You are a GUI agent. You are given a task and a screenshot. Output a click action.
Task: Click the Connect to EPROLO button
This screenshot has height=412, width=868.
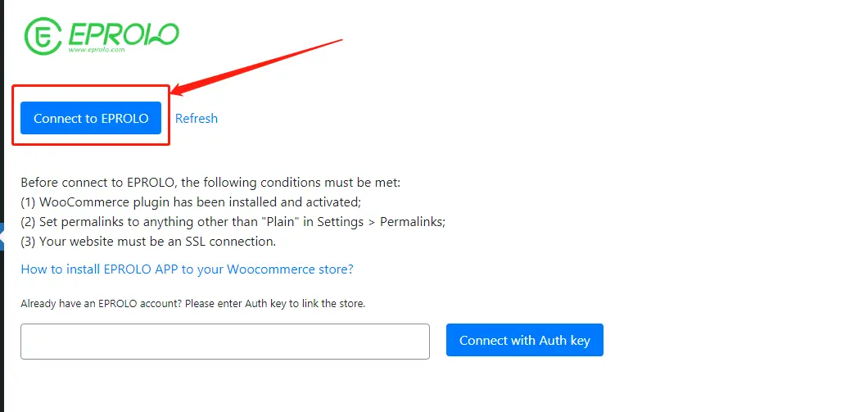pyautogui.click(x=91, y=118)
